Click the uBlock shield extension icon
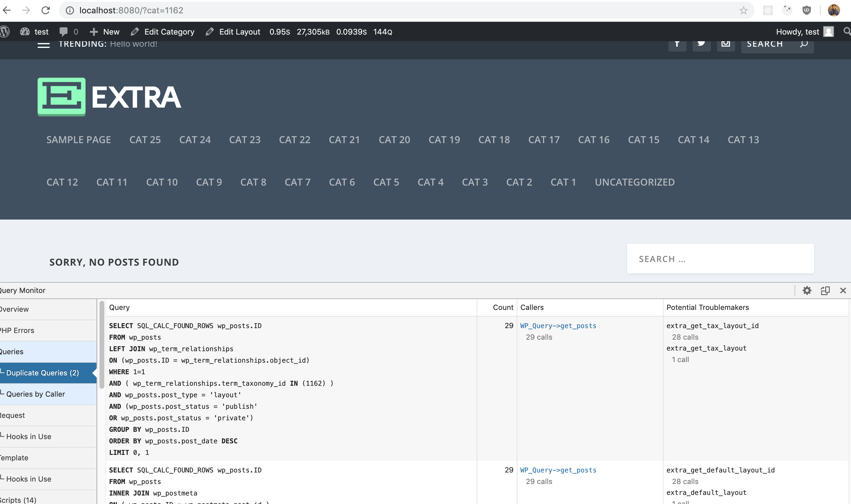Screen dimensions: 851x504 coord(806,10)
